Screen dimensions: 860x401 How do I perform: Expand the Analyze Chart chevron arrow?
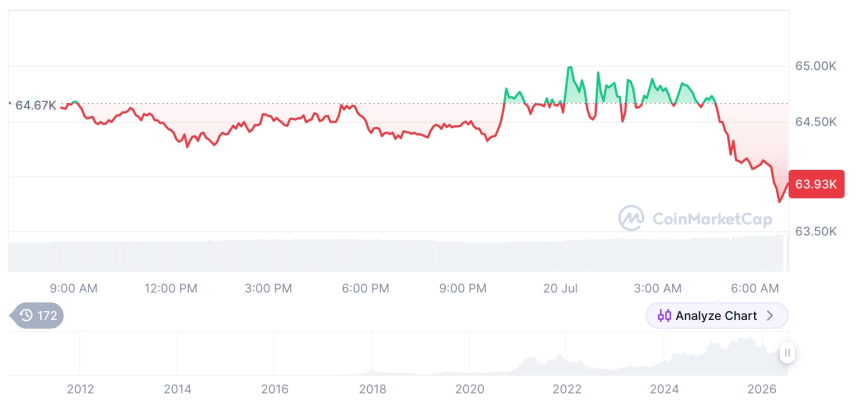770,315
